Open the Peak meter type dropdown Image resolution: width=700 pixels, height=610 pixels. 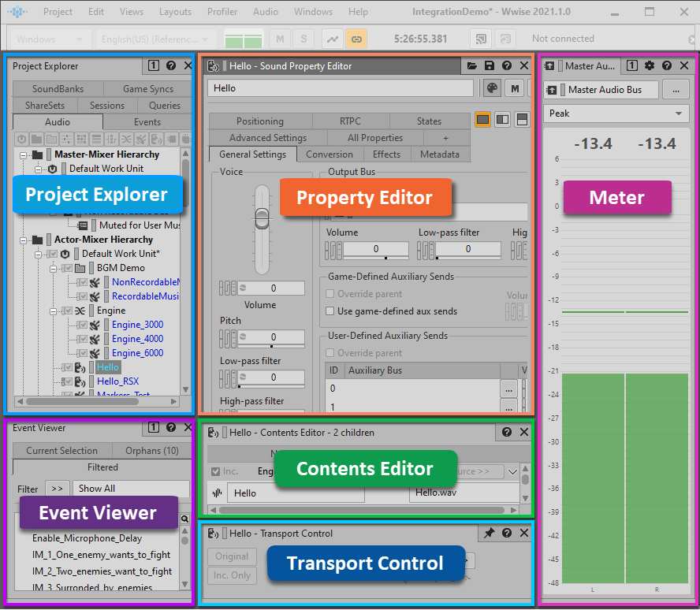tap(616, 113)
